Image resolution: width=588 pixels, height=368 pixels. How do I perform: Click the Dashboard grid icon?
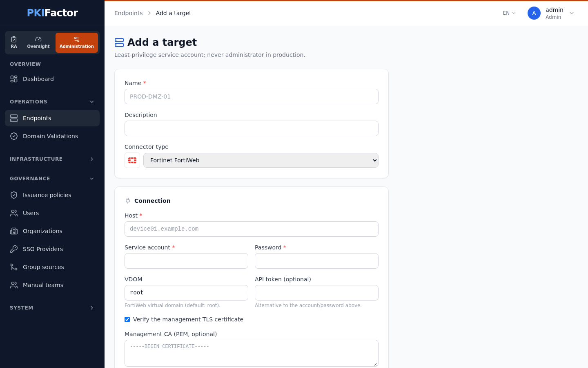click(x=14, y=79)
